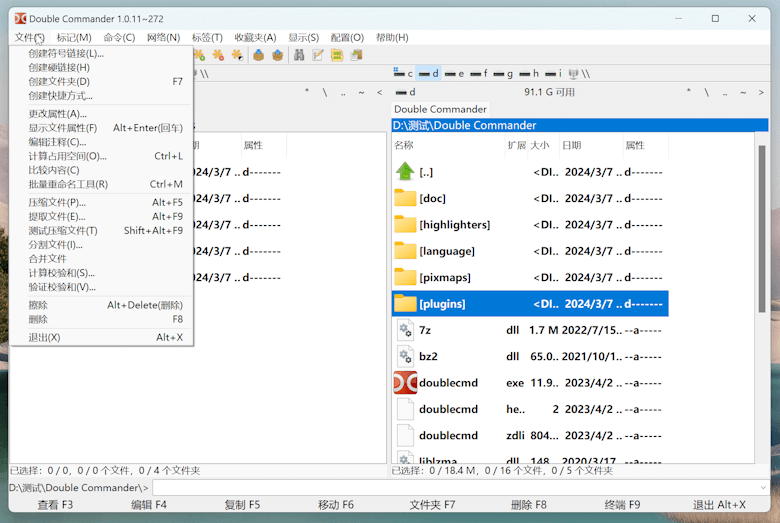
Task: Open the 配置(O) menu
Action: [x=347, y=37]
